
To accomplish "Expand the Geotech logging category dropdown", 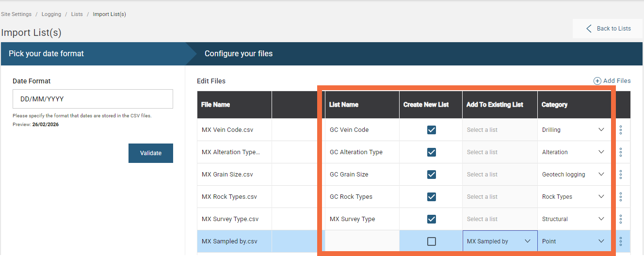I will tap(601, 175).
